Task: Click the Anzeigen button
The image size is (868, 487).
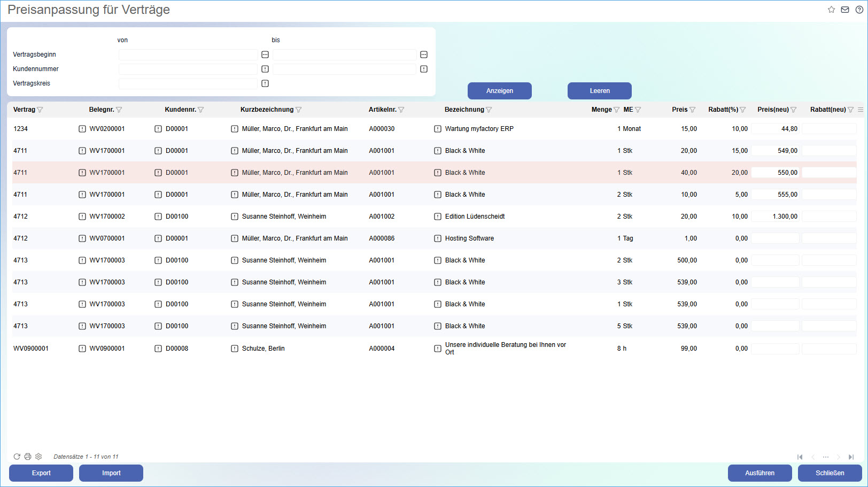Action: pyautogui.click(x=499, y=91)
